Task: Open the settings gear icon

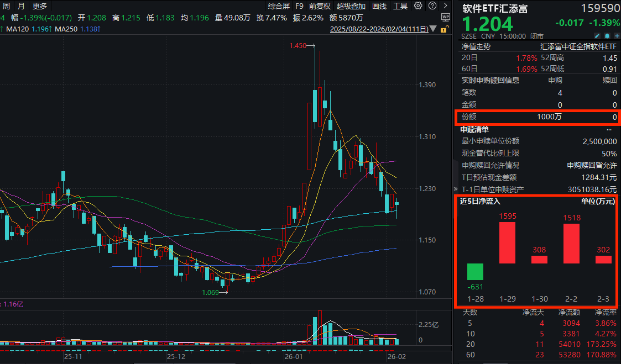Action: point(418,6)
